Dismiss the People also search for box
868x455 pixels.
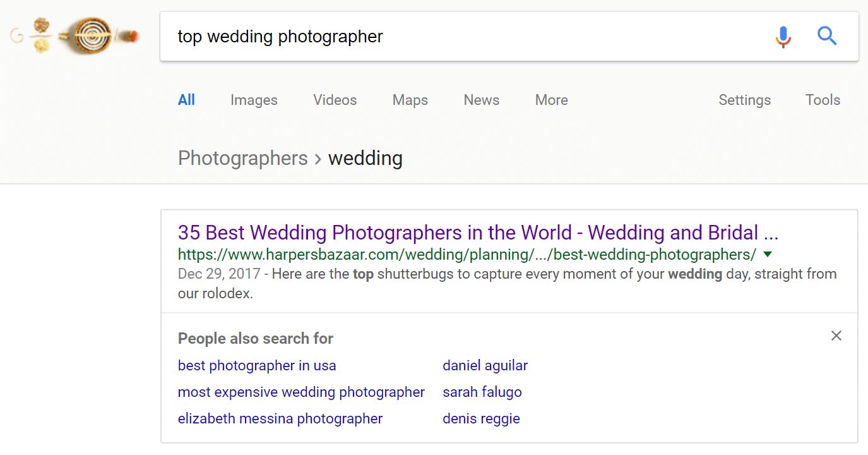[836, 336]
